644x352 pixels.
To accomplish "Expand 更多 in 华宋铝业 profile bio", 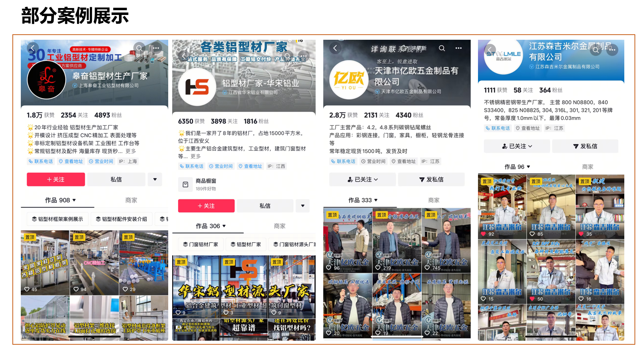I will [x=196, y=156].
